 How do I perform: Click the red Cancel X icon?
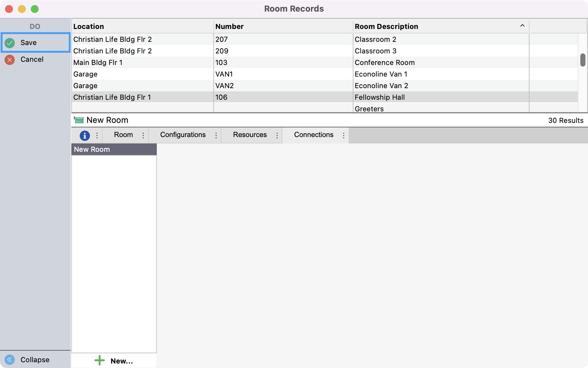click(x=10, y=60)
